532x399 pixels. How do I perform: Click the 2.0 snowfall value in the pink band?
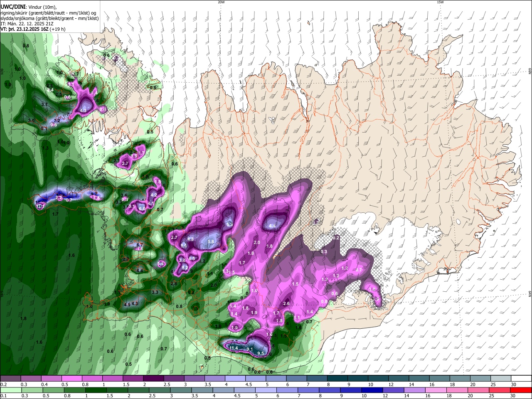click(x=257, y=242)
